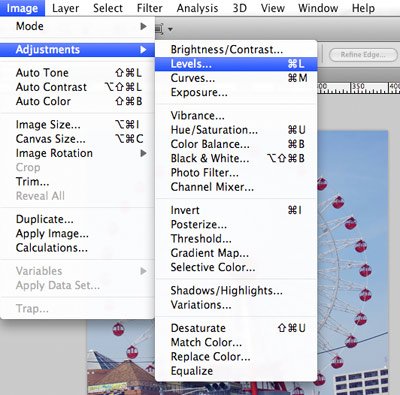Screen dimensions: 400x395
Task: Expand the Image Rotation submenu
Action: click(x=77, y=153)
